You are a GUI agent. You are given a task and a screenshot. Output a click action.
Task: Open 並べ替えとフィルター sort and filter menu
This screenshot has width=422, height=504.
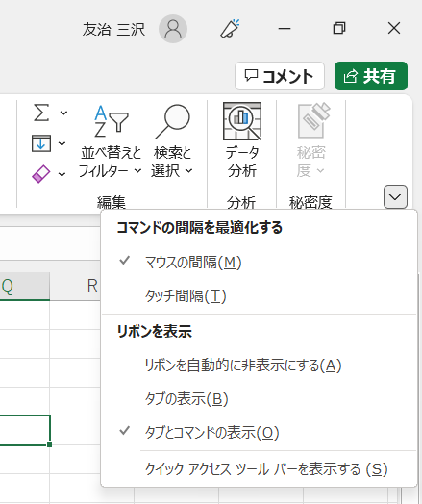coord(111,141)
